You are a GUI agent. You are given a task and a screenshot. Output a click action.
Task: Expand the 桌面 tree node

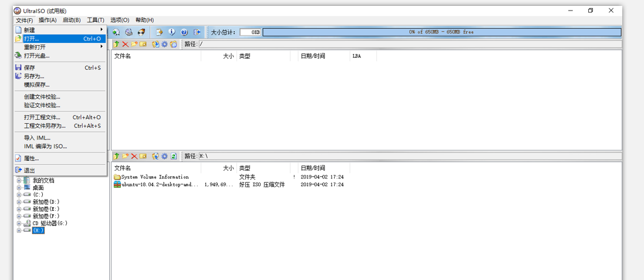[18, 187]
